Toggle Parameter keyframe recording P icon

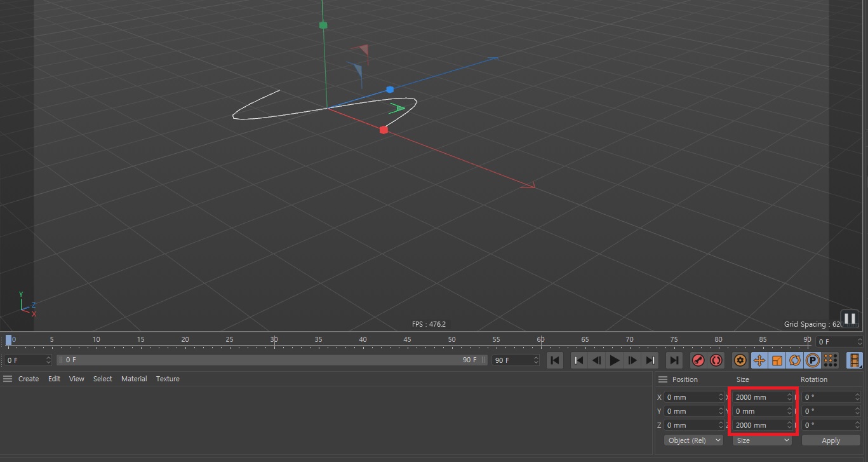point(812,360)
